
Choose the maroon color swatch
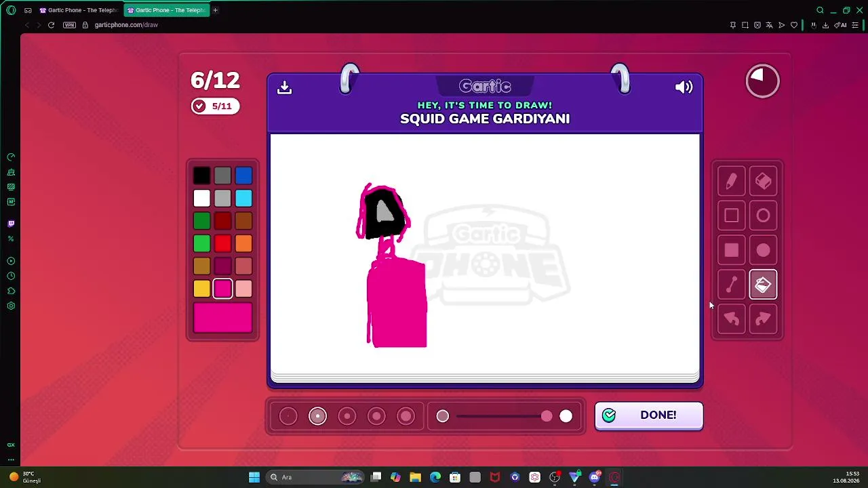coord(222,266)
